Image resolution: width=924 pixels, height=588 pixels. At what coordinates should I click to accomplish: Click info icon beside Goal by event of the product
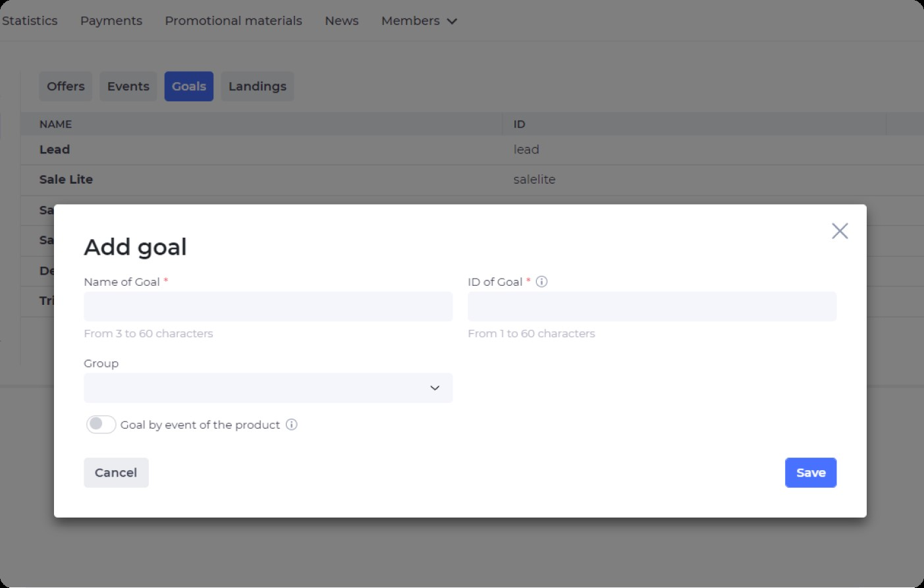point(292,425)
